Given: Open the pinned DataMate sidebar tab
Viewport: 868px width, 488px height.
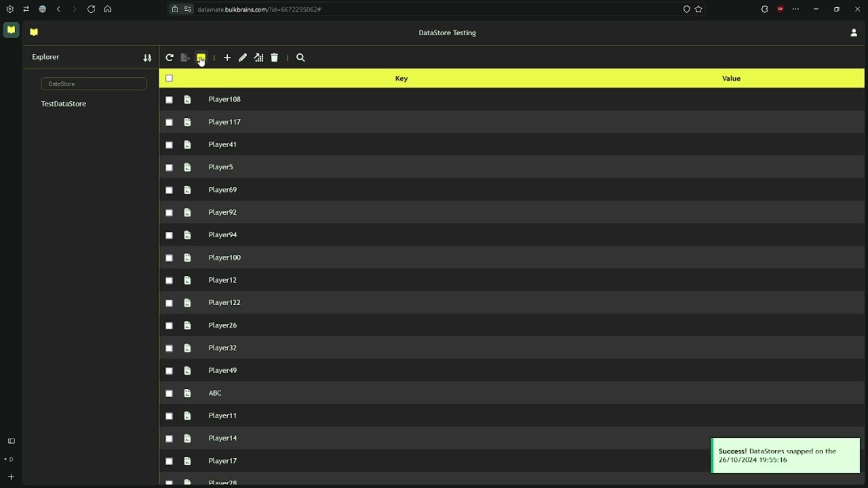Looking at the screenshot, I should pyautogui.click(x=11, y=30).
